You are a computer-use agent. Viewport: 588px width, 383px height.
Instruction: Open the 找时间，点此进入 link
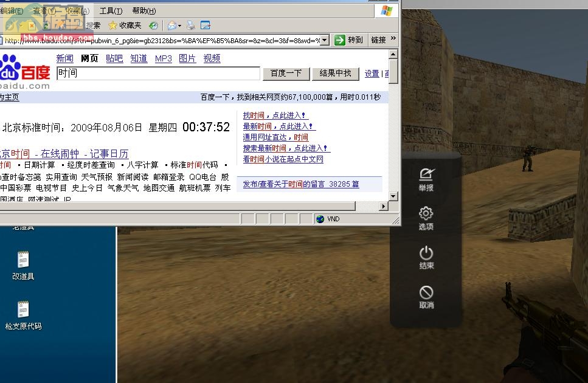click(274, 116)
